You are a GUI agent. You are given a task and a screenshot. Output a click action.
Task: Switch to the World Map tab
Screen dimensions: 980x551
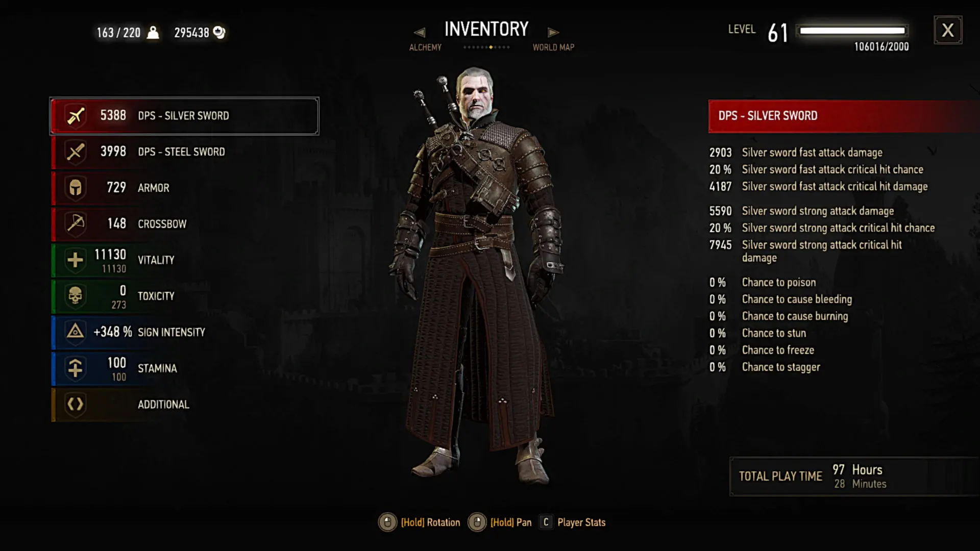click(553, 47)
